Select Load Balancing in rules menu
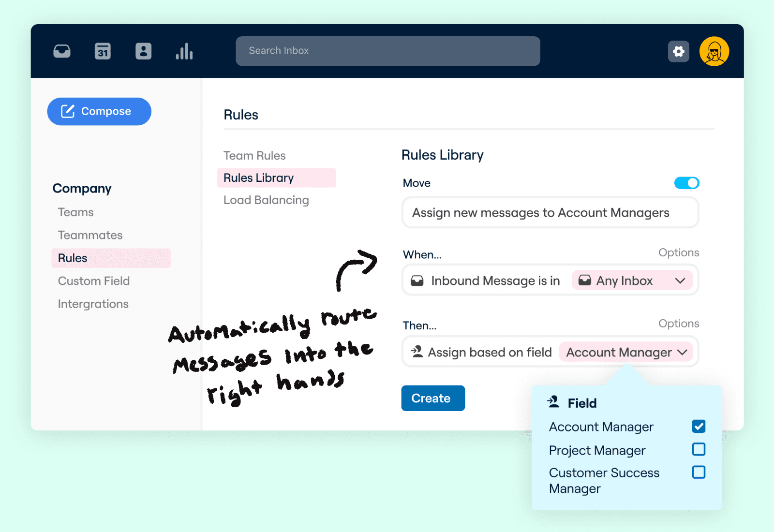 266,200
